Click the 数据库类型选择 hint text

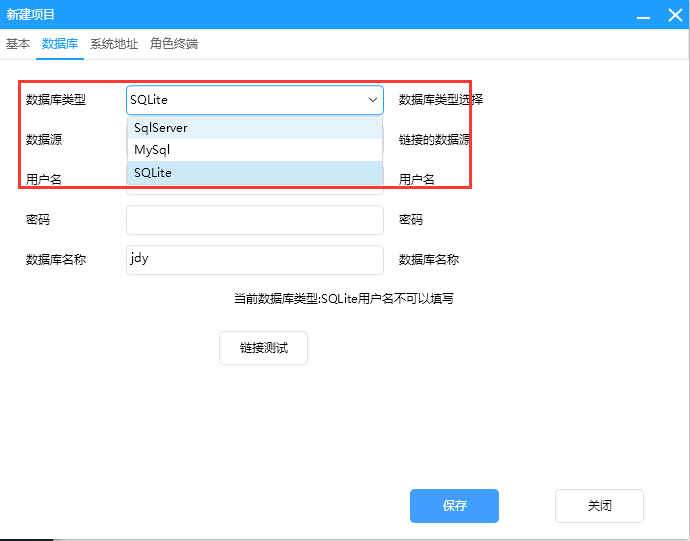441,100
